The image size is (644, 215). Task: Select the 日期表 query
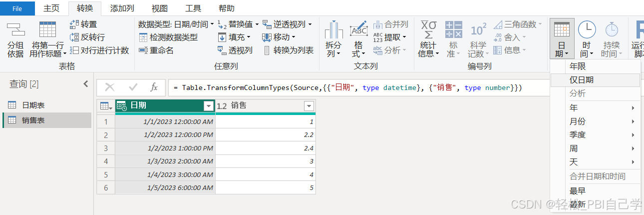[x=47, y=105]
